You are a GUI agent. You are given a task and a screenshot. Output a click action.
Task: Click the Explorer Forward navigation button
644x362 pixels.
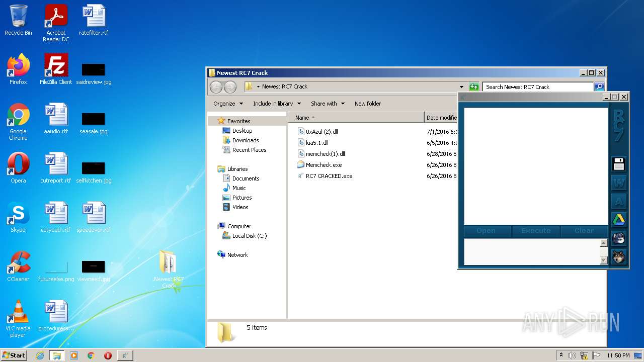coord(230,87)
